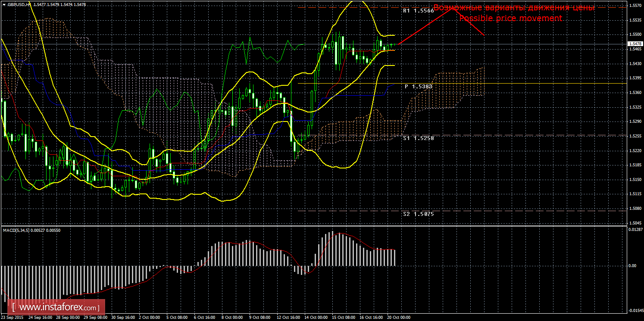Click the Russian red annotation text at top
644x321 pixels.
coord(514,8)
